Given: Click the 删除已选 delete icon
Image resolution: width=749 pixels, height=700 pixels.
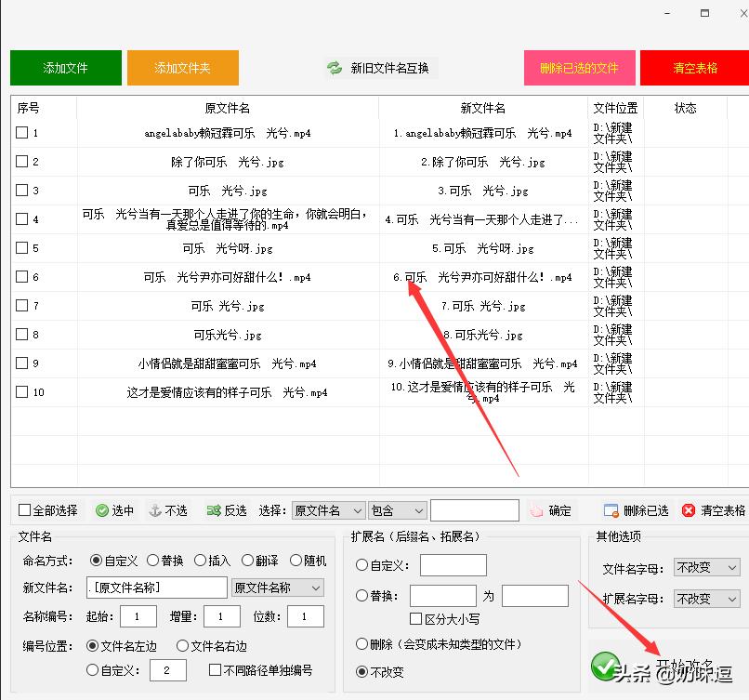Looking at the screenshot, I should 611,509.
